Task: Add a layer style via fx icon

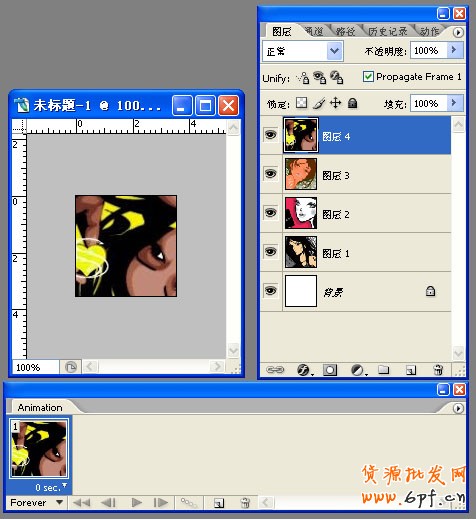Action: (x=304, y=370)
